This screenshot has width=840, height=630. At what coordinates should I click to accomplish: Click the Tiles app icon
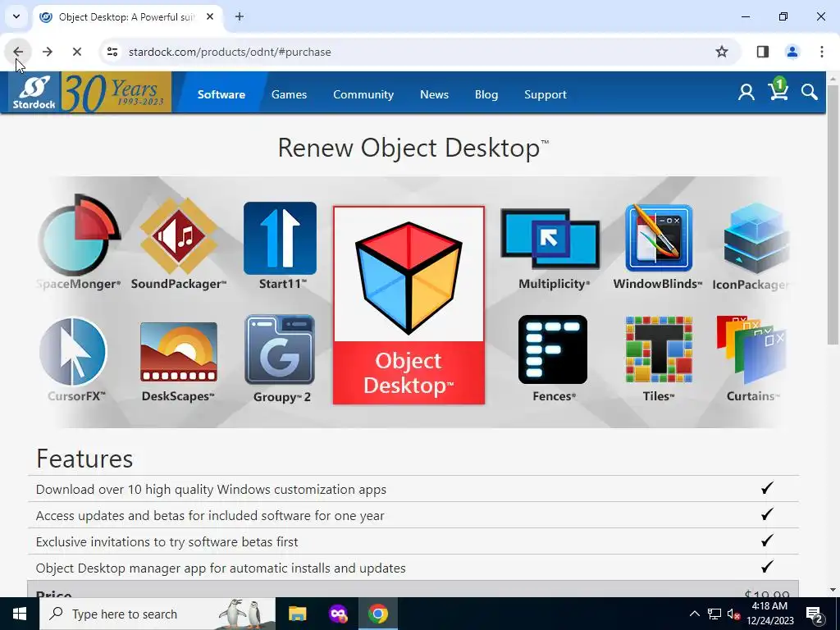point(659,349)
